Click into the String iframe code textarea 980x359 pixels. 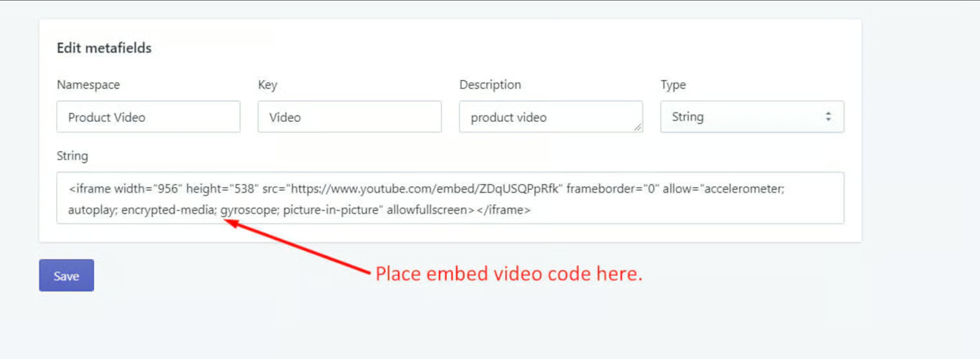point(451,198)
